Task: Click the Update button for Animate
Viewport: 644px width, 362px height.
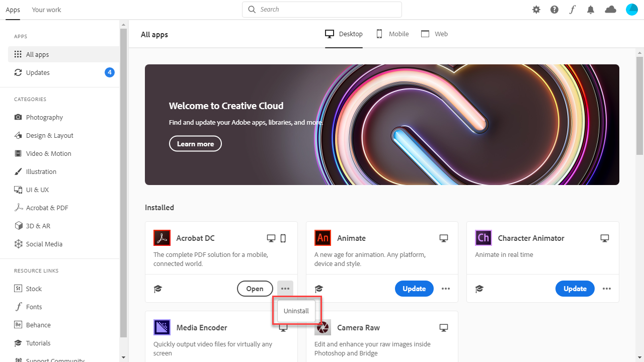Action: click(x=414, y=289)
